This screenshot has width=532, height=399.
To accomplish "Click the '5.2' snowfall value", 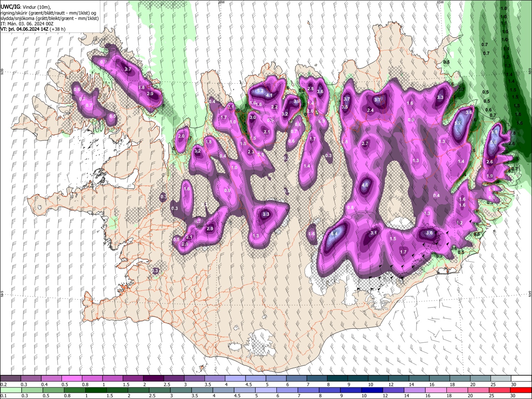I will coord(261,91).
